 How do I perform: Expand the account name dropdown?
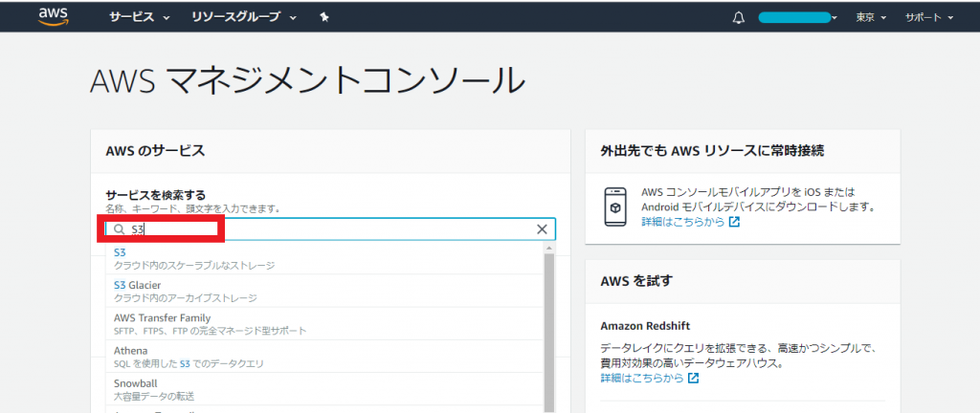pyautogui.click(x=798, y=17)
